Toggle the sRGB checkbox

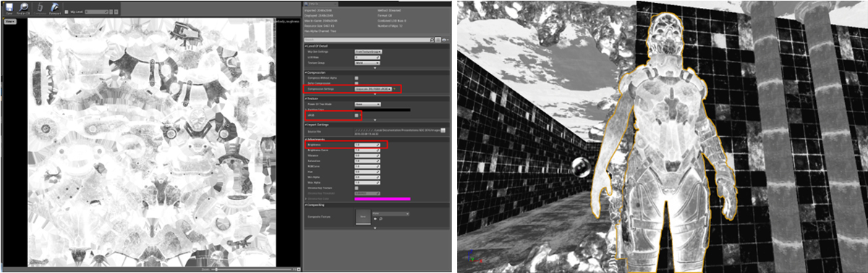(357, 115)
